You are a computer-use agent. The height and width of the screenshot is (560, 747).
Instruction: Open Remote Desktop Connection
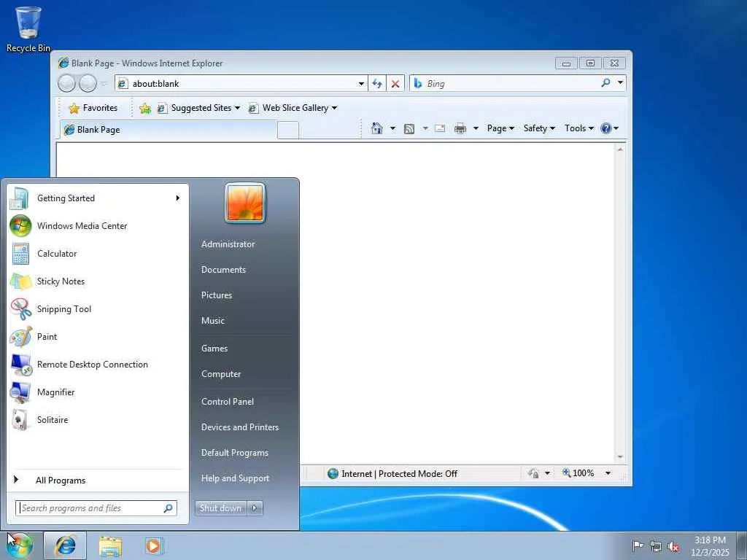coord(98,365)
